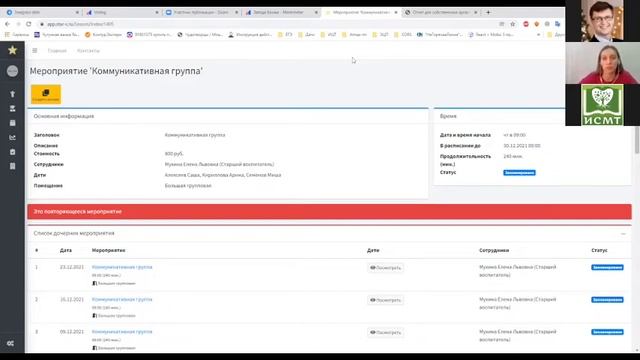Switch to the 'Отчет для собственника' tab
The height and width of the screenshot is (360, 640).
point(441,13)
